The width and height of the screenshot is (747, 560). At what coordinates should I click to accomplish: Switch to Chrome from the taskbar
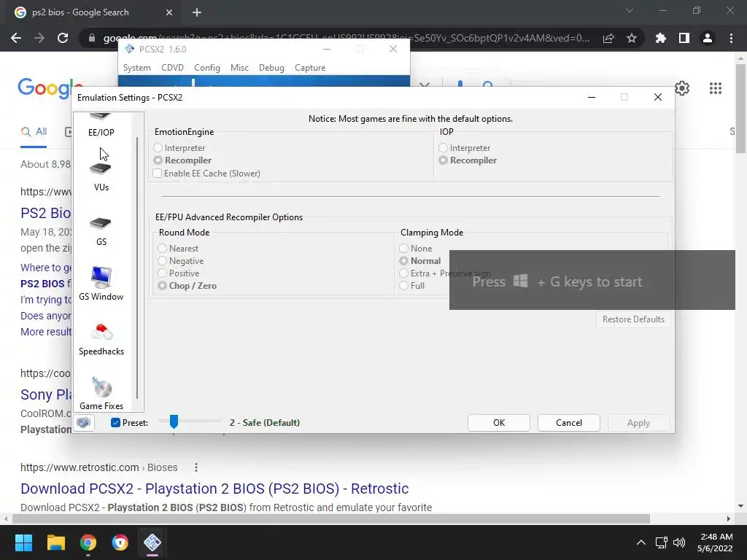click(x=88, y=542)
